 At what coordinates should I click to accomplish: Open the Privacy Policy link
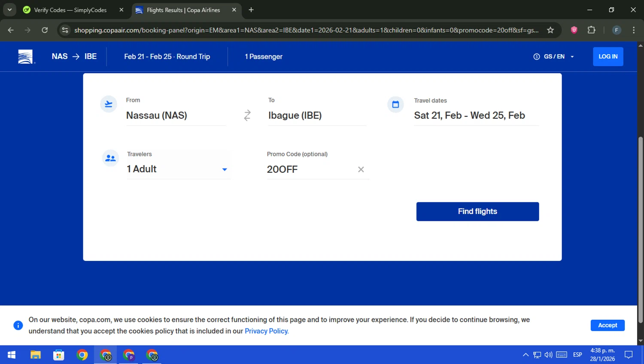(267, 331)
